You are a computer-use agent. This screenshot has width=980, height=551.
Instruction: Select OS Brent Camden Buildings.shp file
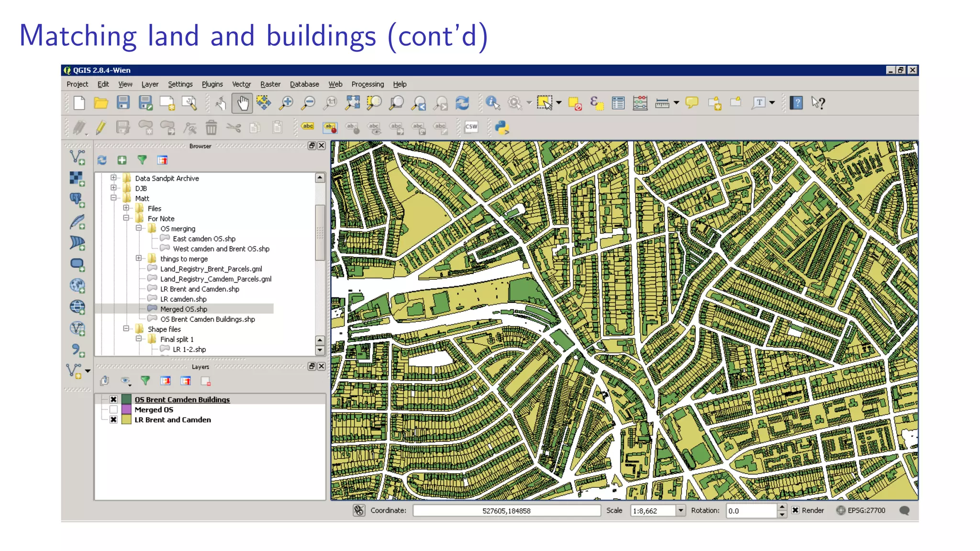pos(207,319)
